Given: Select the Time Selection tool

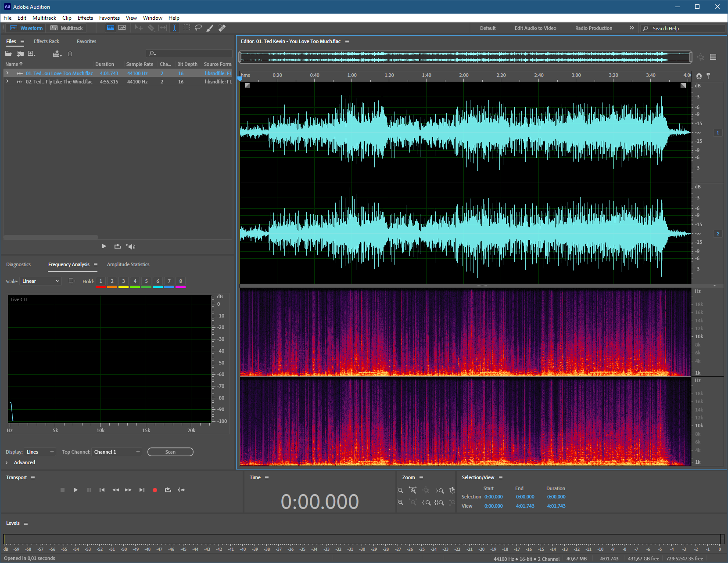Looking at the screenshot, I should coord(174,28).
